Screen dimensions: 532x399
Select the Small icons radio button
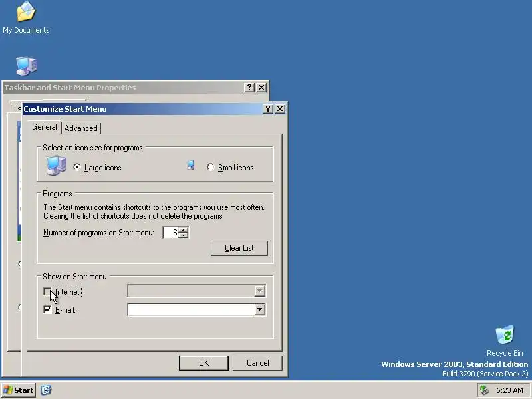210,167
